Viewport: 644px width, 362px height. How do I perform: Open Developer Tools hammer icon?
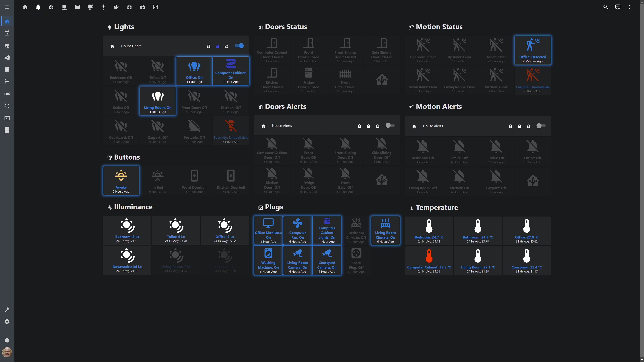[x=7, y=310]
